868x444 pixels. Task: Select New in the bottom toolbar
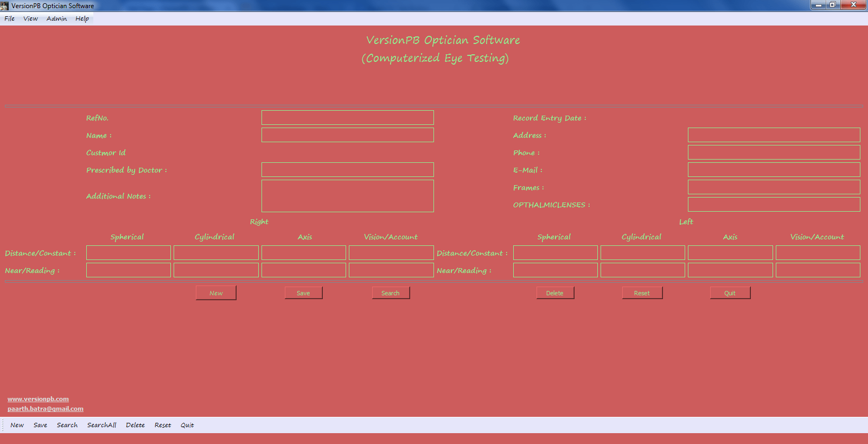click(x=17, y=425)
